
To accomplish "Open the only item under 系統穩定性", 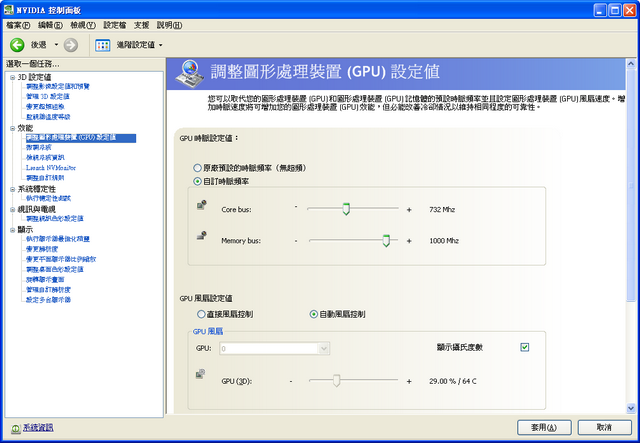I will [49, 198].
